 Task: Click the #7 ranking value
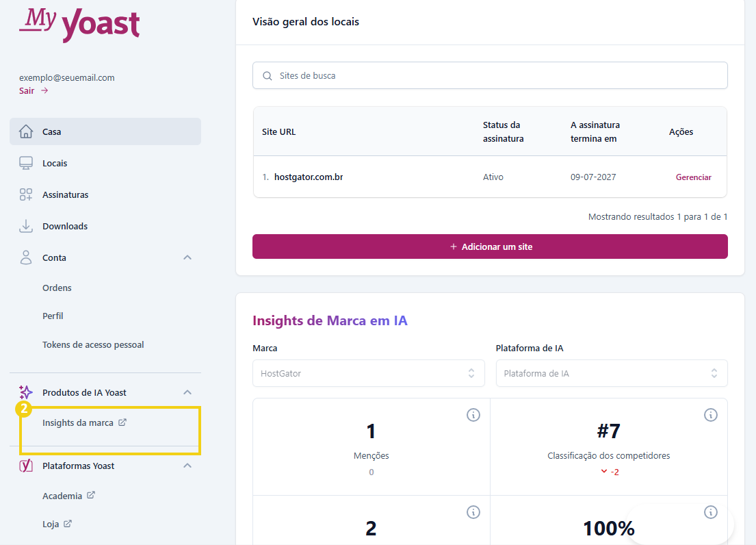pyautogui.click(x=608, y=431)
